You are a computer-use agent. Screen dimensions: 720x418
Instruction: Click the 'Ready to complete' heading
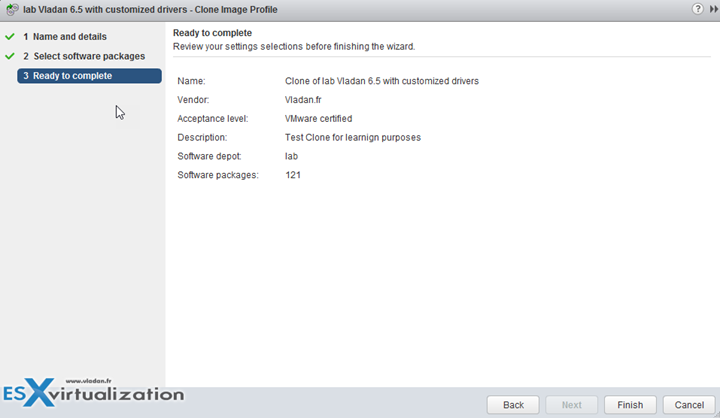pyautogui.click(x=212, y=33)
